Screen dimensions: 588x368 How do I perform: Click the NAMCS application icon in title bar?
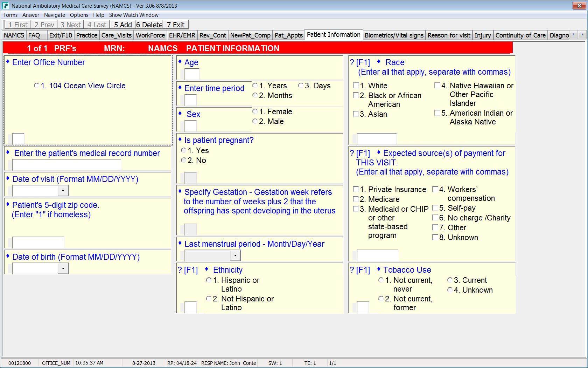click(5, 6)
